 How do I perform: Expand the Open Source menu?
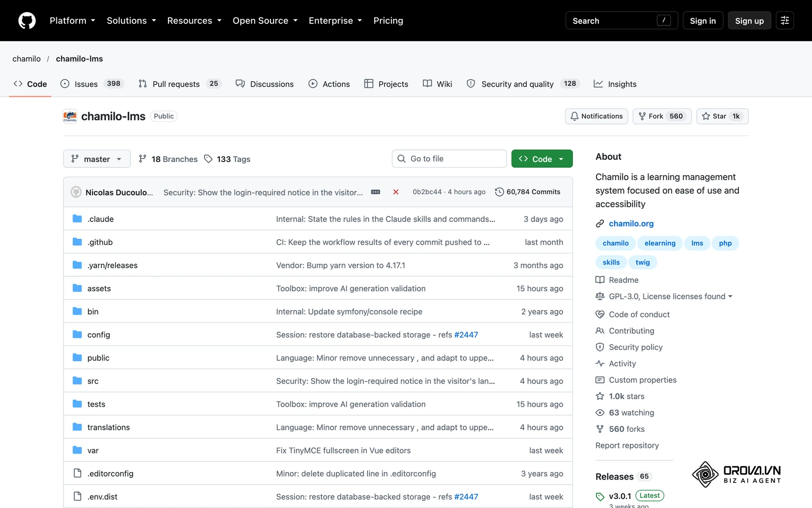pos(265,21)
